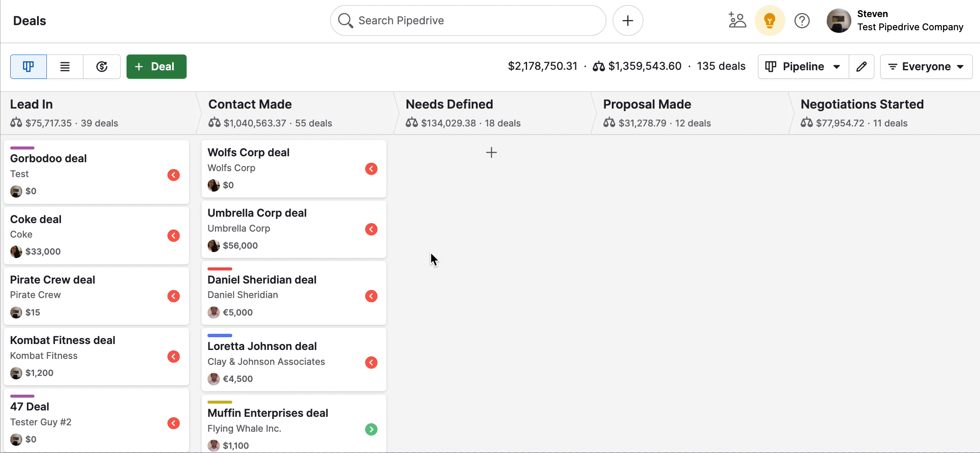
Task: Open the Pipeline selector dropdown
Action: 802,66
